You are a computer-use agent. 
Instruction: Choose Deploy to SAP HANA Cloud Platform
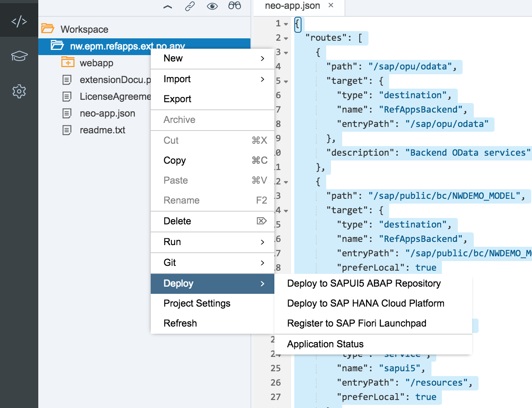pos(373,303)
